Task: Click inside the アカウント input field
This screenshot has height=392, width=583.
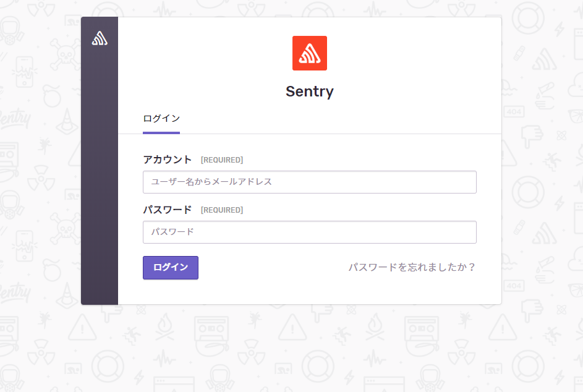Action: pos(309,182)
